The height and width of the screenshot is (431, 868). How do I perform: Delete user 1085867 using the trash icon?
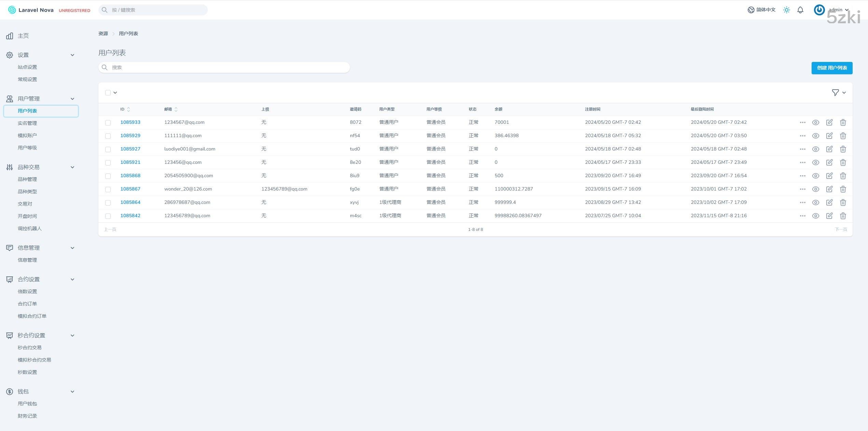coord(843,189)
